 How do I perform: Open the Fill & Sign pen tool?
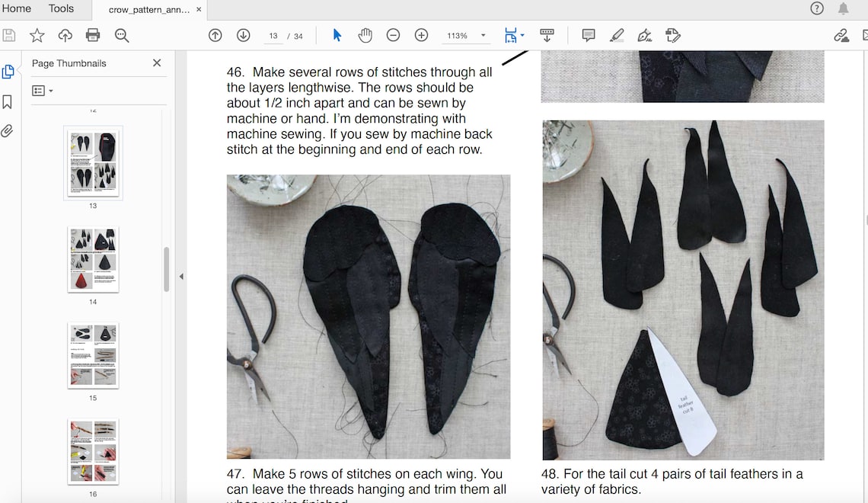(x=643, y=35)
